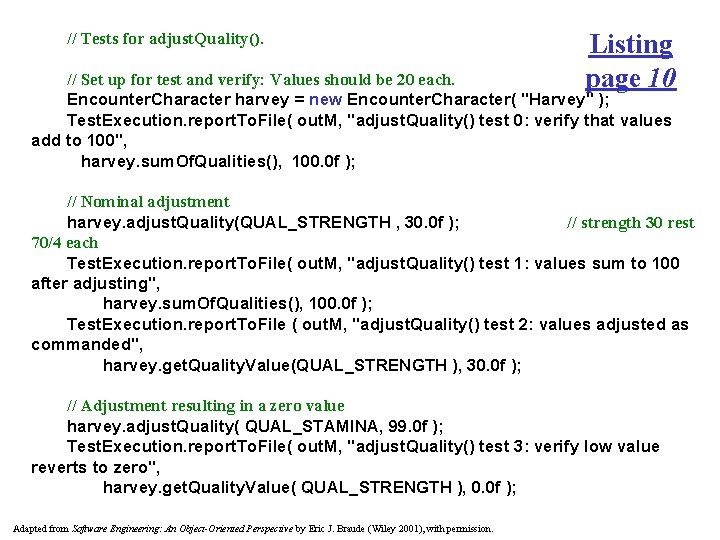Click the "Adapted from Software Engineering" footer credit
The height and width of the screenshot is (540, 720).
253,529
